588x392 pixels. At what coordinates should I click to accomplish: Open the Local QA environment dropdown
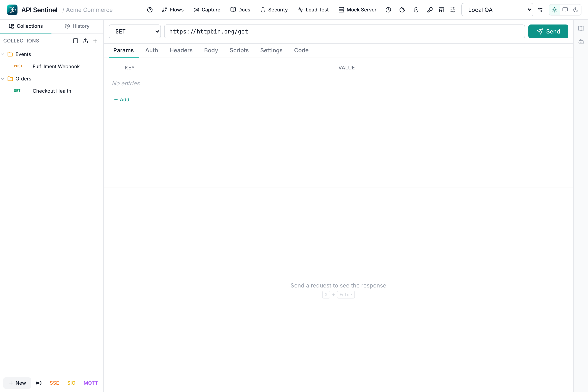[497, 10]
